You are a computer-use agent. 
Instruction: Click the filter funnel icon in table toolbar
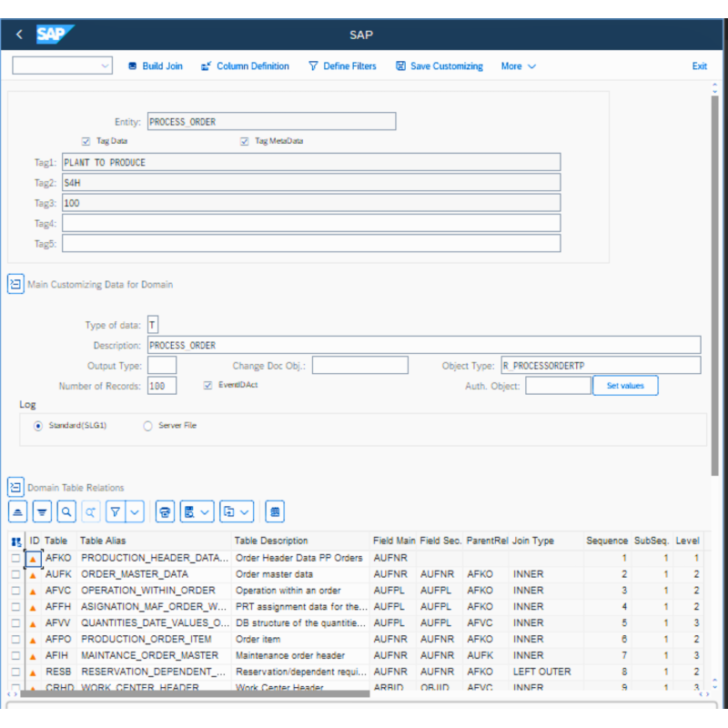116,512
